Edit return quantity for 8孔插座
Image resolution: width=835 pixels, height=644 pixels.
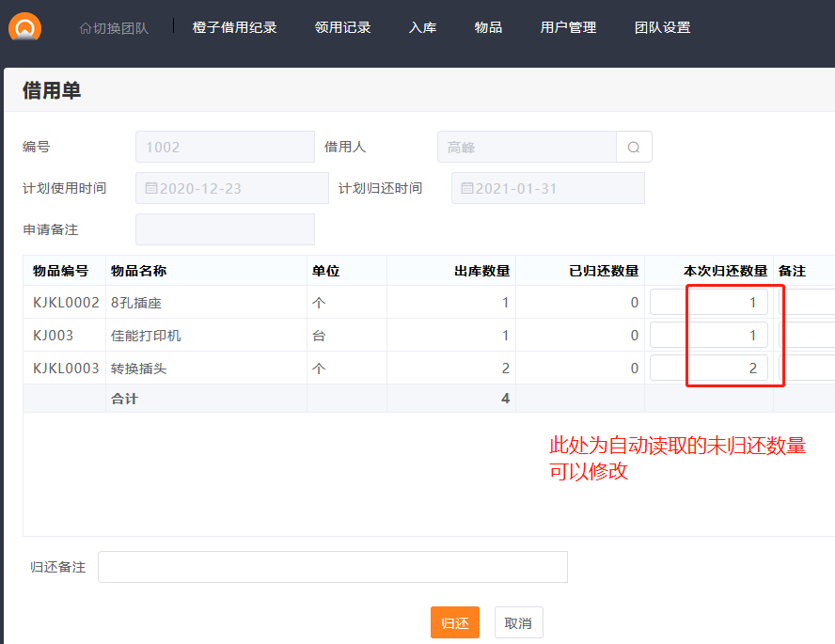coord(708,303)
